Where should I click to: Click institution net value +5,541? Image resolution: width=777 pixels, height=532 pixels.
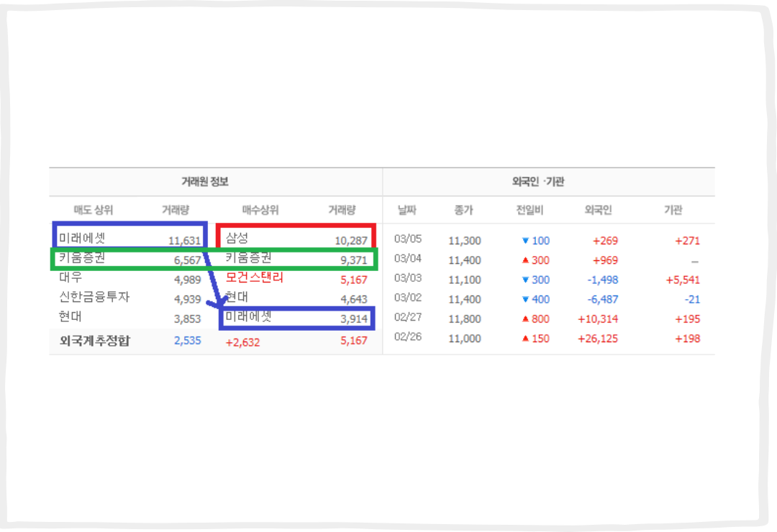point(683,280)
